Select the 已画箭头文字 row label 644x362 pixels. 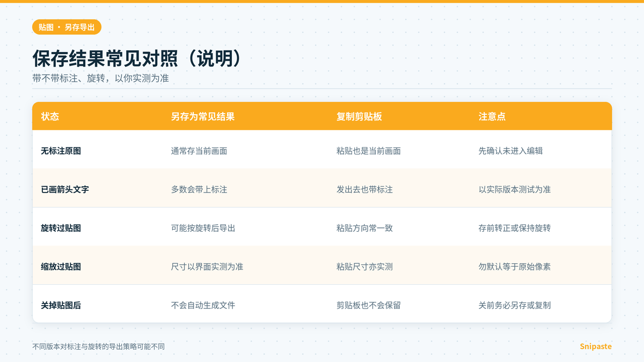(x=65, y=189)
